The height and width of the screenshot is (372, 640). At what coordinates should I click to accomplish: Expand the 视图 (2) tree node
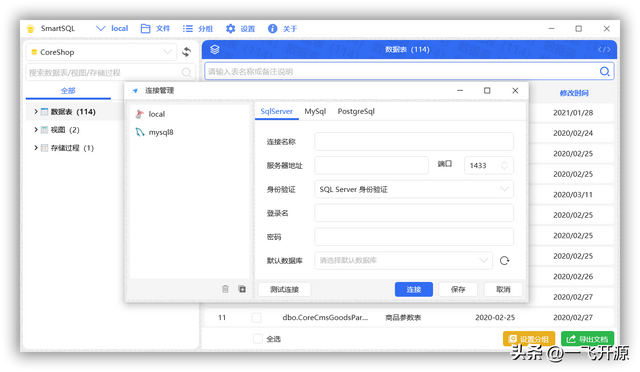pyautogui.click(x=36, y=129)
